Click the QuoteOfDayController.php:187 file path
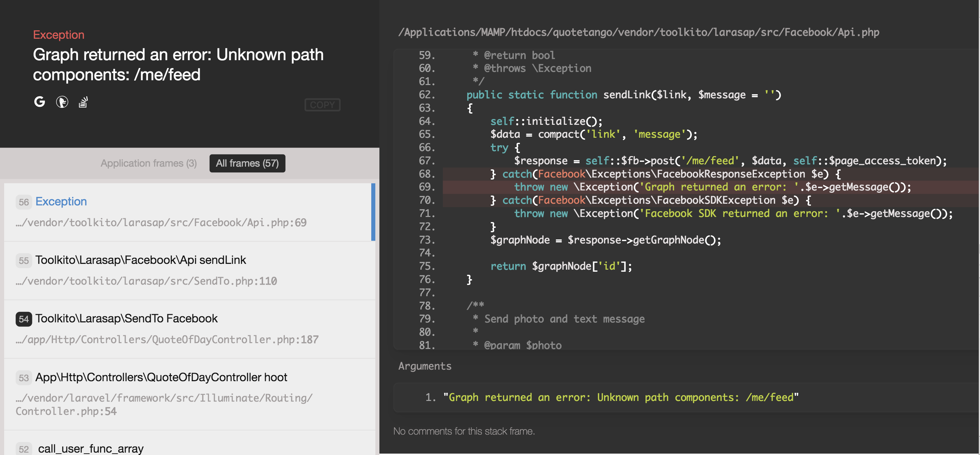Image resolution: width=980 pixels, height=455 pixels. tap(167, 339)
